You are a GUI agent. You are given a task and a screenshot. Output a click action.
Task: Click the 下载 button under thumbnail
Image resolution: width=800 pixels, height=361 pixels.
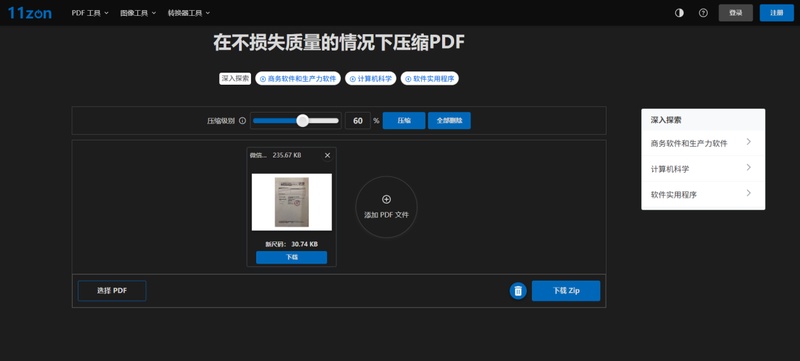pyautogui.click(x=291, y=257)
